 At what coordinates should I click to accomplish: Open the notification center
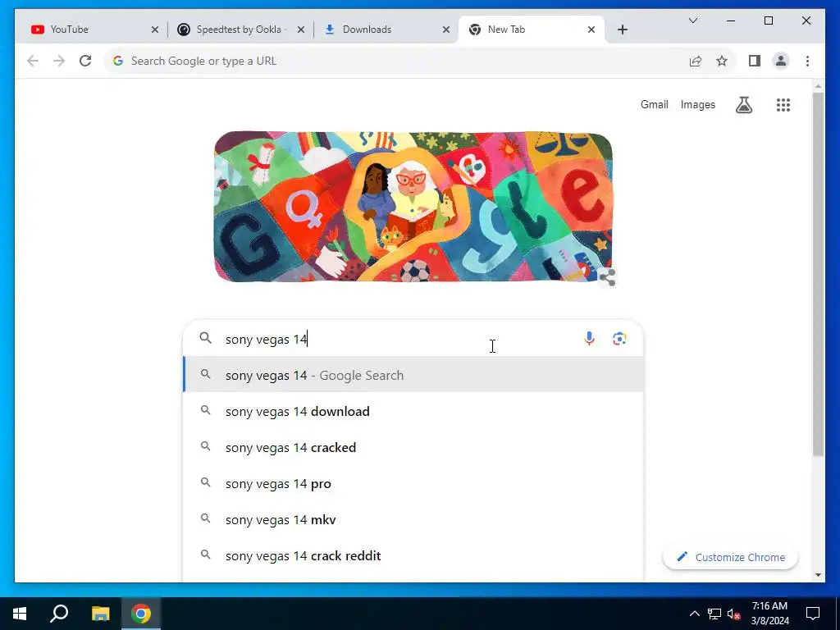[x=813, y=614]
